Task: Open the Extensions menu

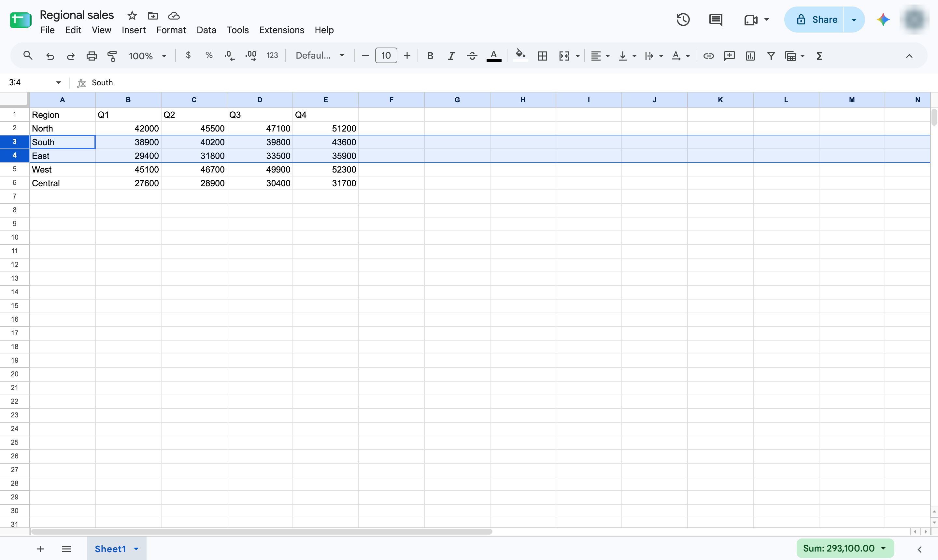Action: pos(282,30)
